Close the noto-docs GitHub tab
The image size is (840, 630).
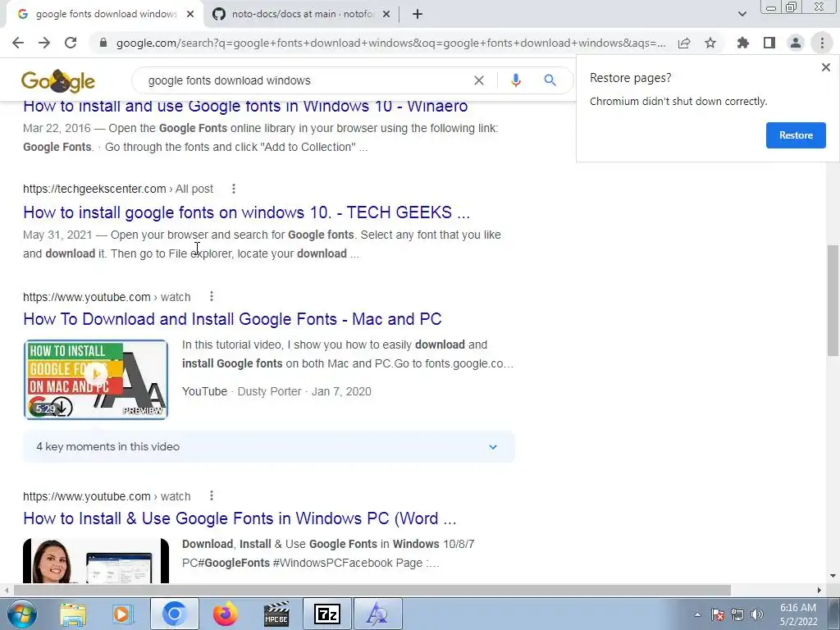pyautogui.click(x=386, y=15)
